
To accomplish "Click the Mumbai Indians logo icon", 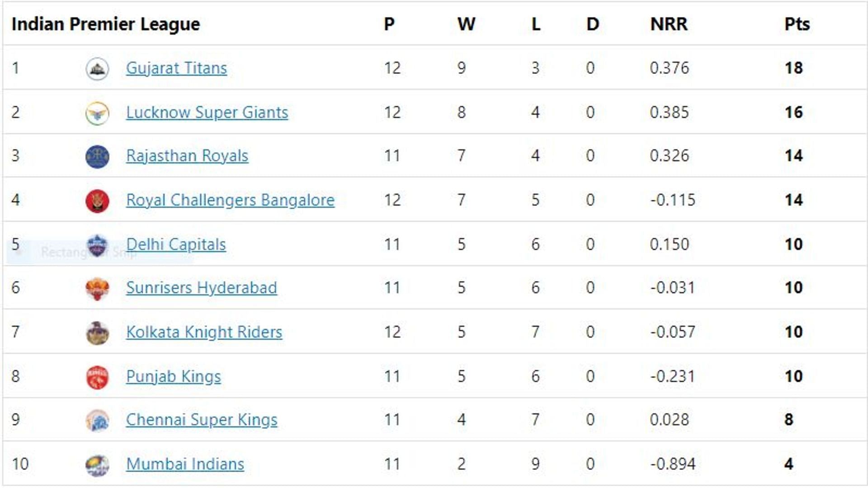I will (x=97, y=465).
